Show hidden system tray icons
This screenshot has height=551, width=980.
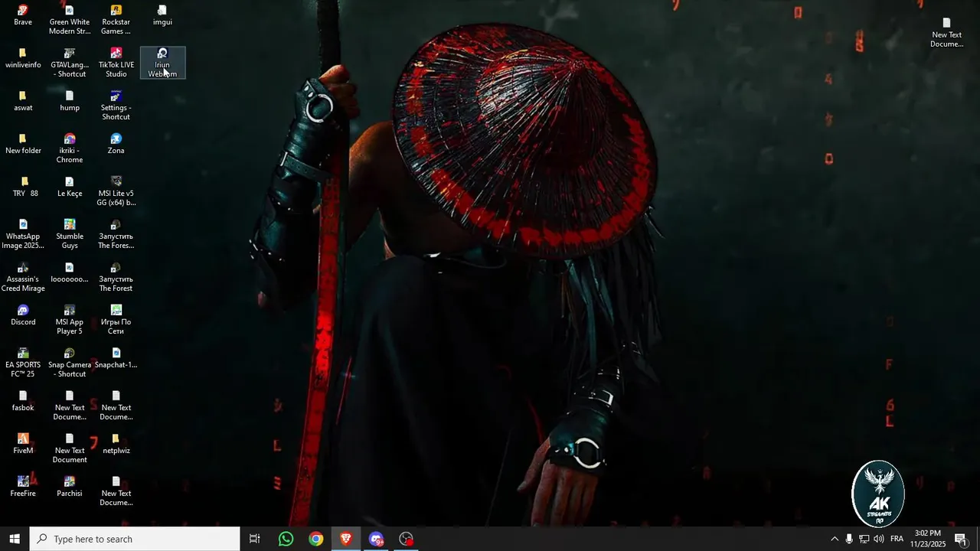(835, 539)
